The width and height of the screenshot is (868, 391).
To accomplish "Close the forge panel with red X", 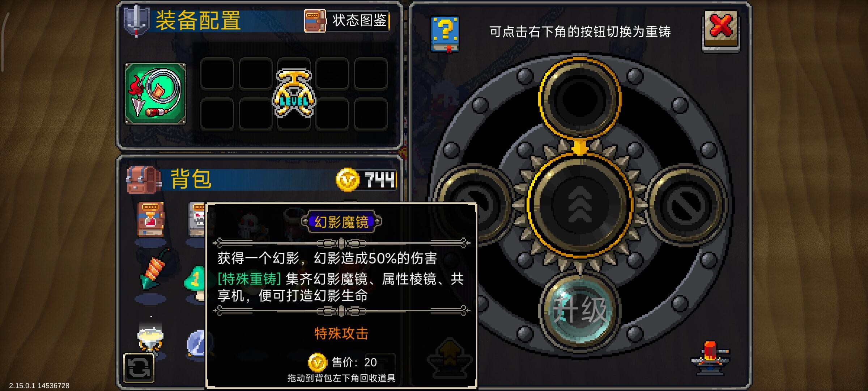I will pos(721,30).
